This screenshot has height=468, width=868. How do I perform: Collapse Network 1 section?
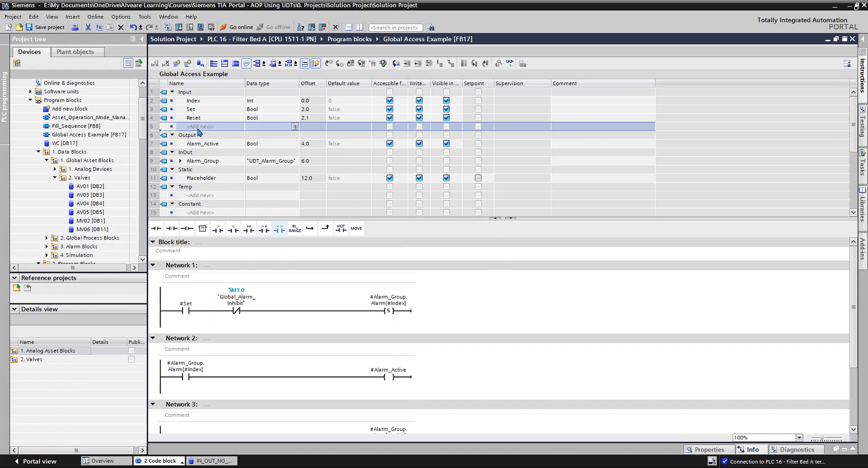[x=153, y=265]
